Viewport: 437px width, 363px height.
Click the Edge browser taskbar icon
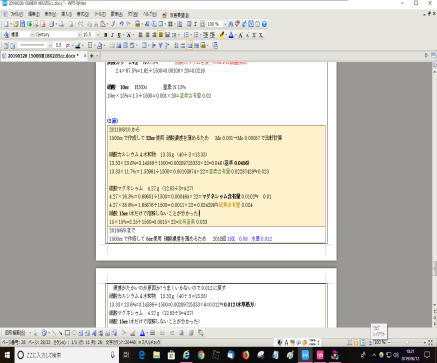tap(142, 355)
